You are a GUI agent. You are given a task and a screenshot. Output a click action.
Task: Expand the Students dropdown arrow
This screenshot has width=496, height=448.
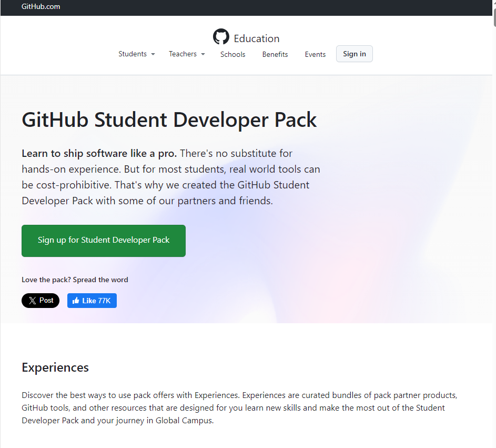153,54
